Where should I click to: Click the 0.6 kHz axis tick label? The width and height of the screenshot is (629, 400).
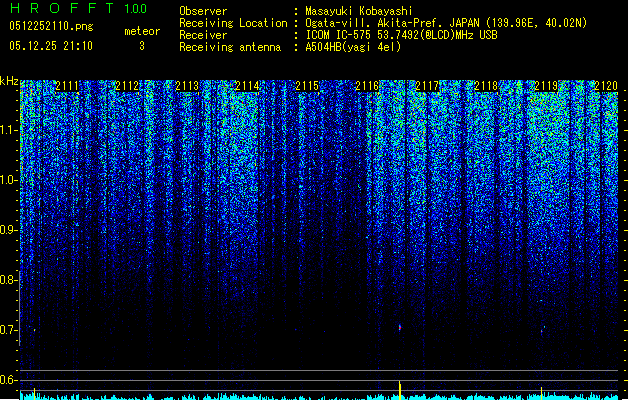[9, 380]
